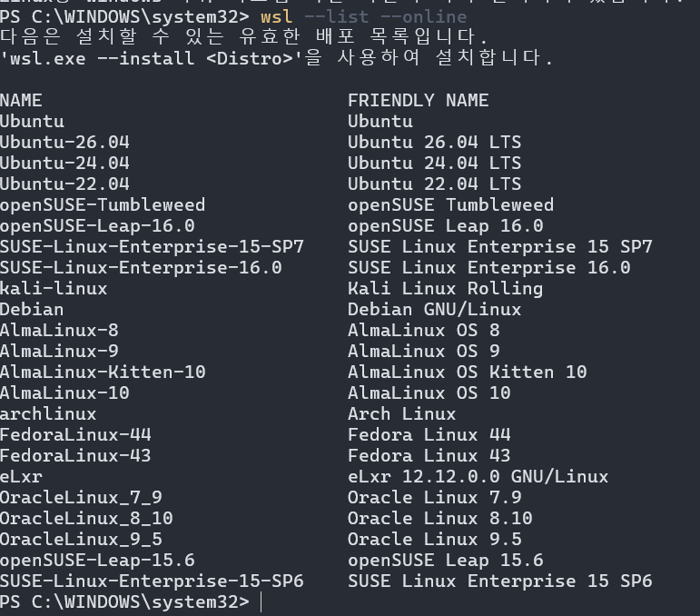This screenshot has height=616, width=700.
Task: Click 'Kali Linux Rolling' friendly name
Action: [445, 289]
